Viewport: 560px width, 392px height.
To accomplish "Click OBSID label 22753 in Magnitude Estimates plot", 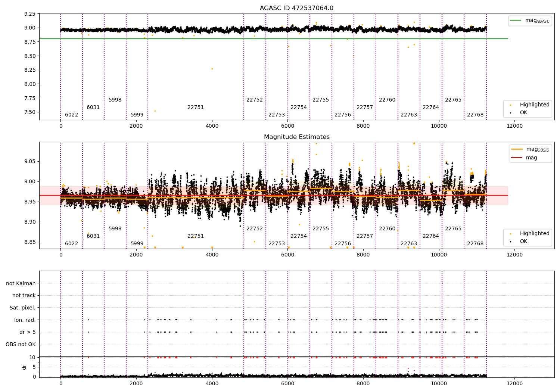I will point(277,244).
